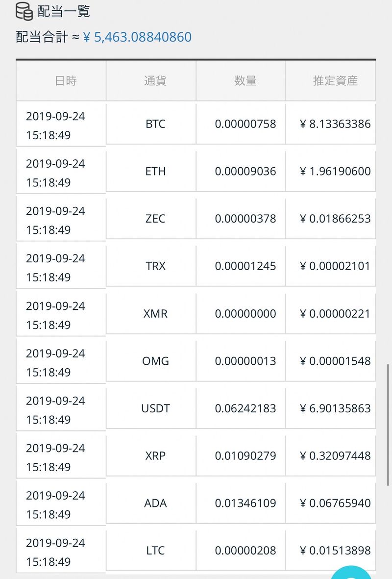Tap the ETH currency cell
The width and height of the screenshot is (392, 579).
click(155, 172)
